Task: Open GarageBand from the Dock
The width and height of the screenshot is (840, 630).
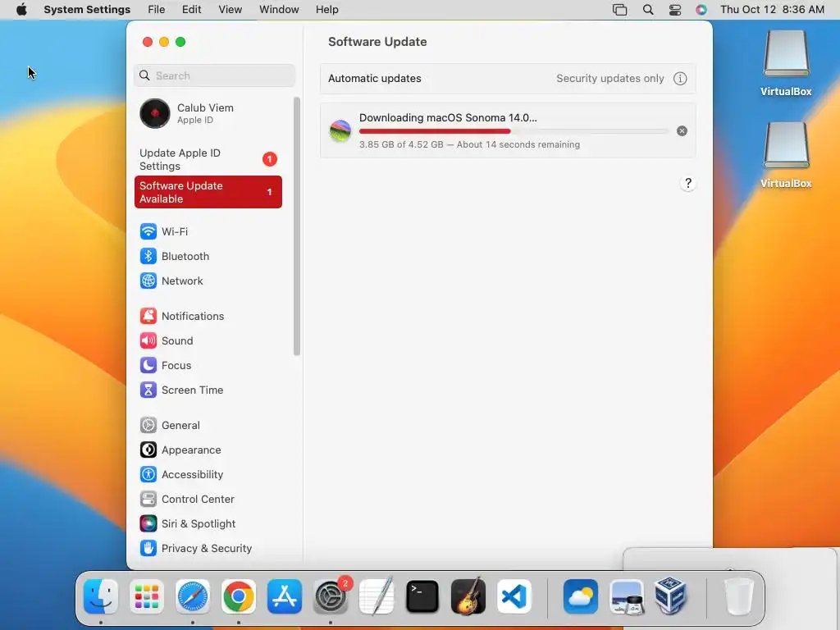Action: (468, 596)
